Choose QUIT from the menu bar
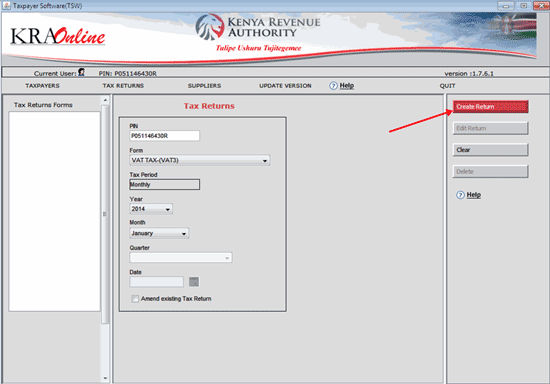Viewport: 550px width, 384px height. point(448,86)
